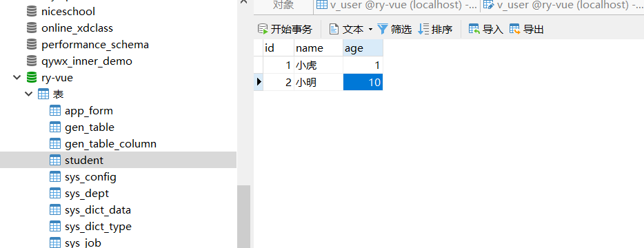Select the sys_dict_type table name

pos(98,227)
